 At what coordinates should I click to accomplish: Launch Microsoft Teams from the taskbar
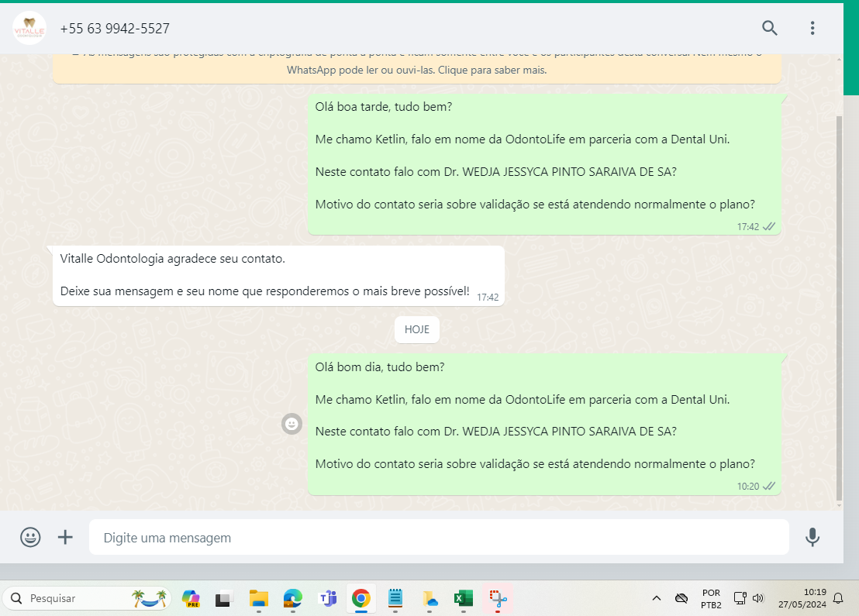328,598
